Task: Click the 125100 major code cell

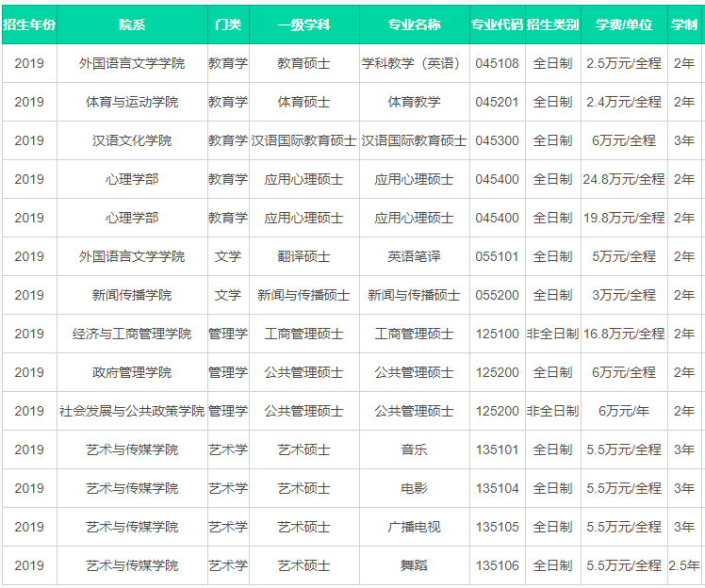Action: point(497,334)
